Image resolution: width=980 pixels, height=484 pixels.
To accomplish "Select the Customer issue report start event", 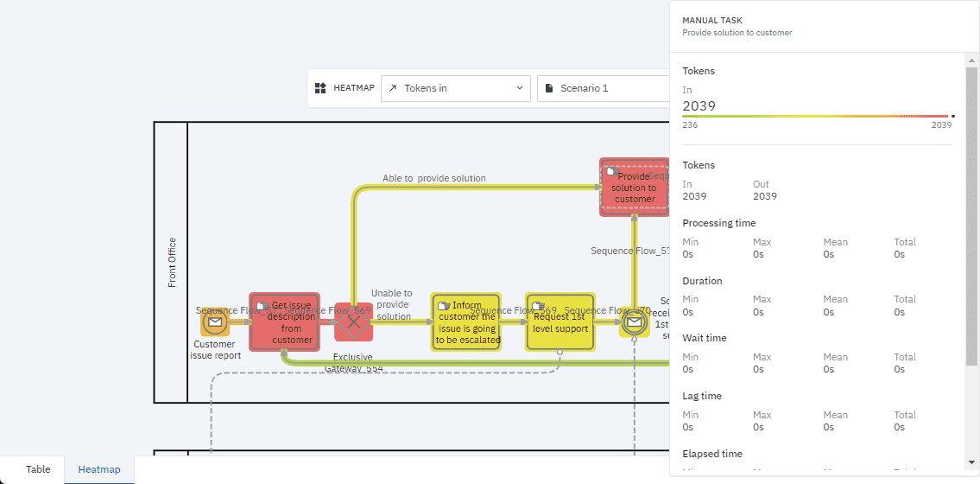I will click(215, 322).
